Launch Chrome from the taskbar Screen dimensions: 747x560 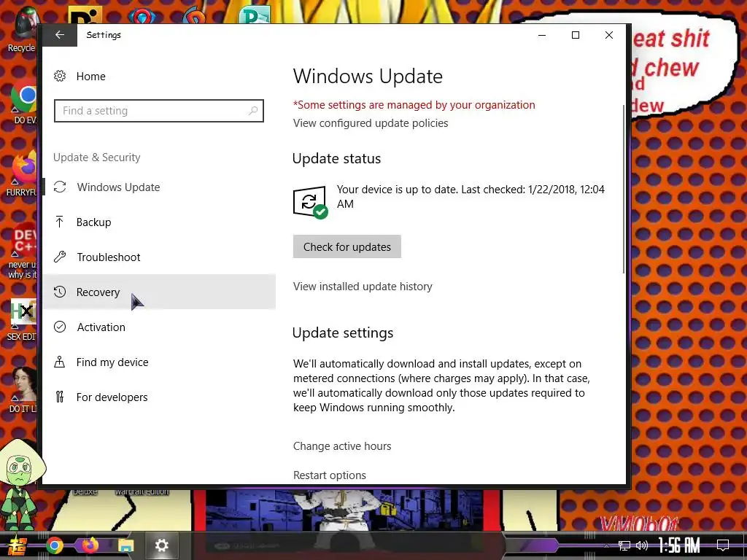(55, 545)
